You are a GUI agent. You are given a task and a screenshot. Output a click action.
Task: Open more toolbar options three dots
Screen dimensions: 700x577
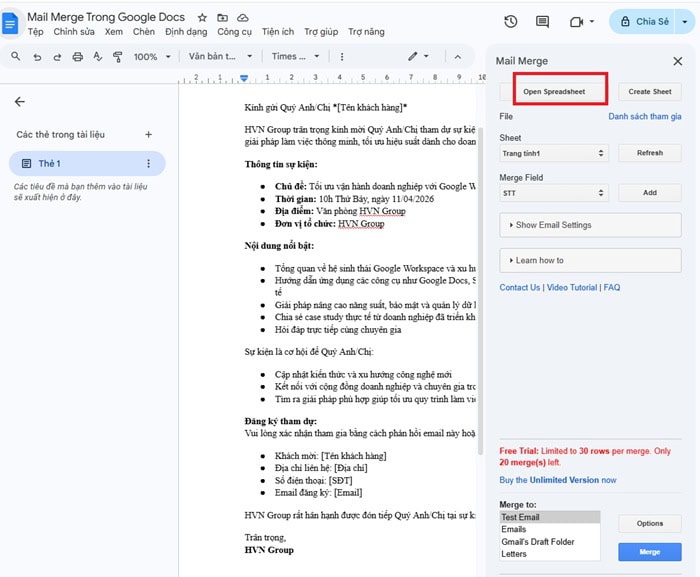[x=342, y=57]
